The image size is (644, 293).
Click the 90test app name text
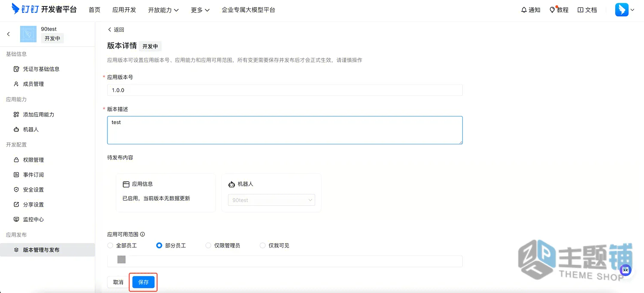point(49,29)
